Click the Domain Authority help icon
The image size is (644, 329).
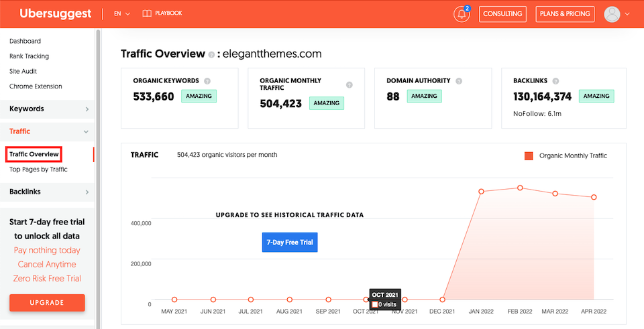[459, 81]
